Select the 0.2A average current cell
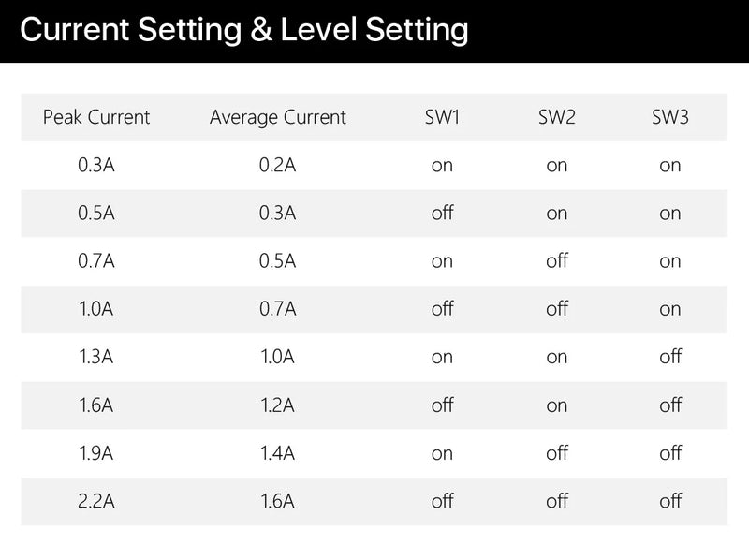The width and height of the screenshot is (749, 560). coord(278,166)
